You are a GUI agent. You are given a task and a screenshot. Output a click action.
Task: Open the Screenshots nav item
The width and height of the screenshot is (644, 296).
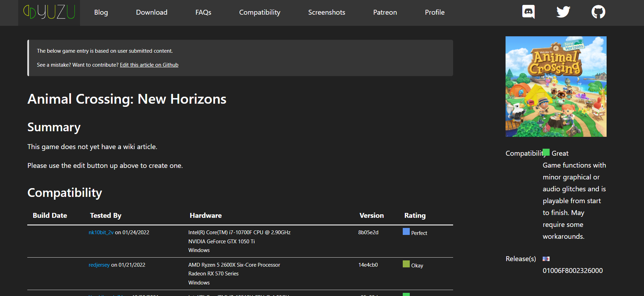tap(327, 13)
